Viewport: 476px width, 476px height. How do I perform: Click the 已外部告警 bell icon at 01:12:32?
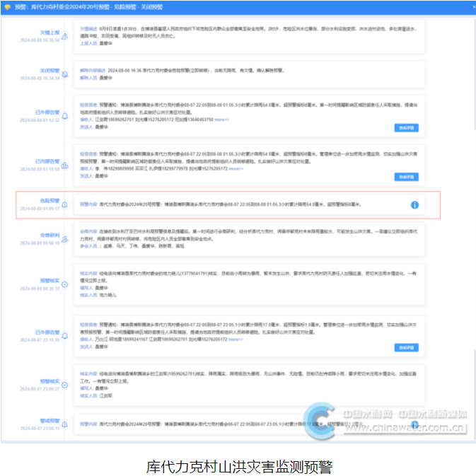[x=65, y=116]
